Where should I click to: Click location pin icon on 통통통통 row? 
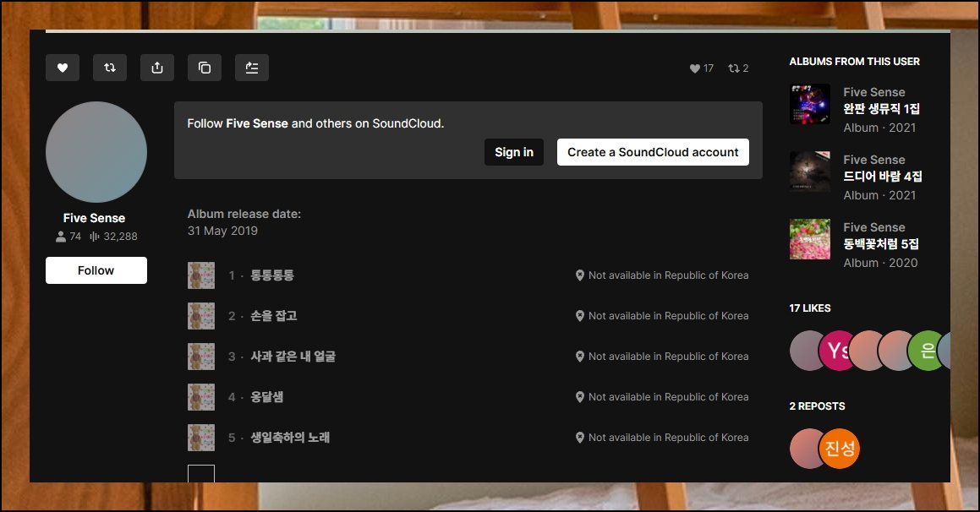click(579, 275)
